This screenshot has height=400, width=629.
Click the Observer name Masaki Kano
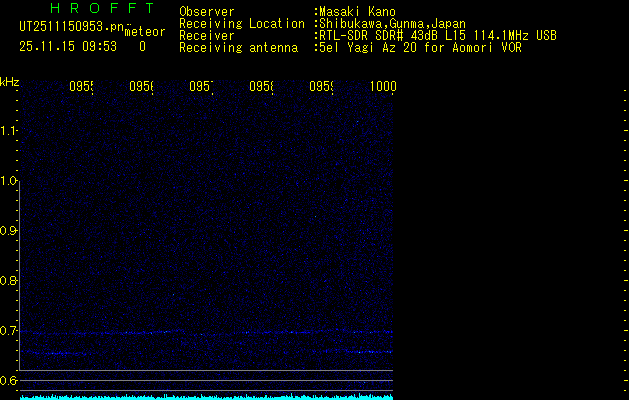[x=355, y=11]
